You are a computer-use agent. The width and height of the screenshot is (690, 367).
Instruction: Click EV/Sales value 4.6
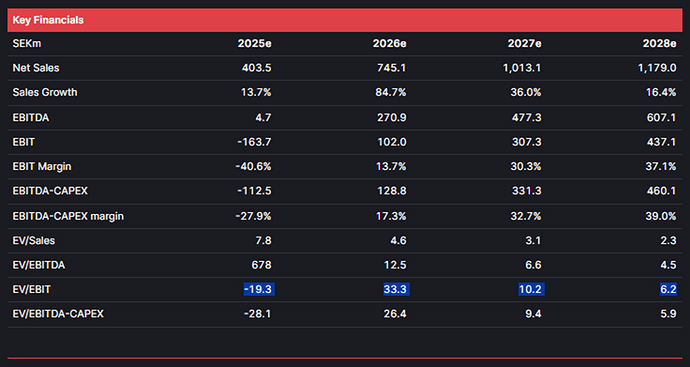399,240
